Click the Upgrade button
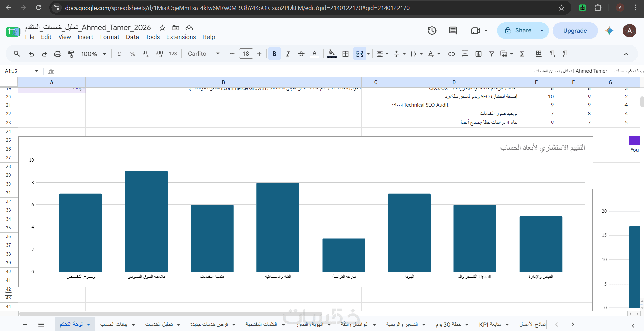Viewport: 644px width, 331px height. (x=575, y=31)
